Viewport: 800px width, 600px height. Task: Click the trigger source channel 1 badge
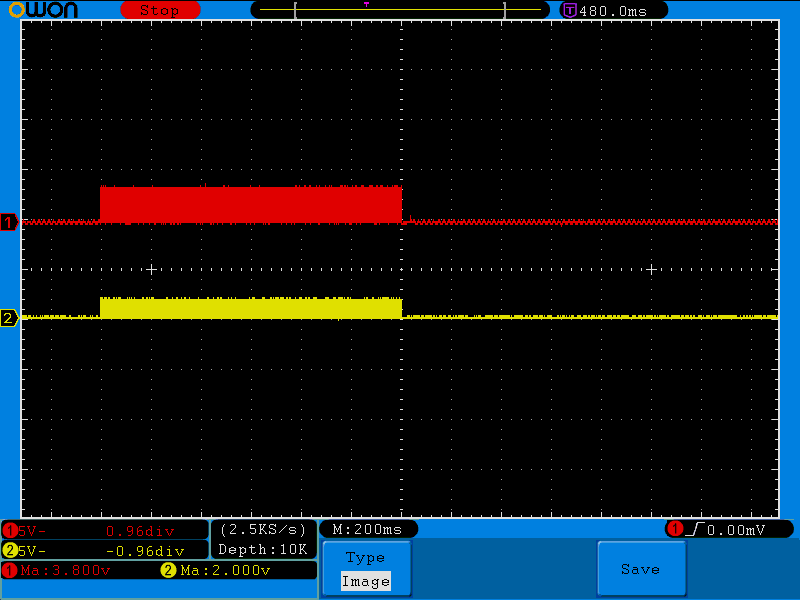pyautogui.click(x=676, y=529)
